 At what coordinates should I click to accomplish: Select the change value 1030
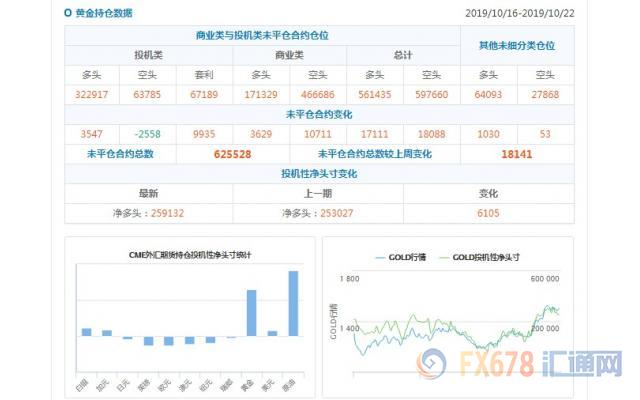(488, 134)
